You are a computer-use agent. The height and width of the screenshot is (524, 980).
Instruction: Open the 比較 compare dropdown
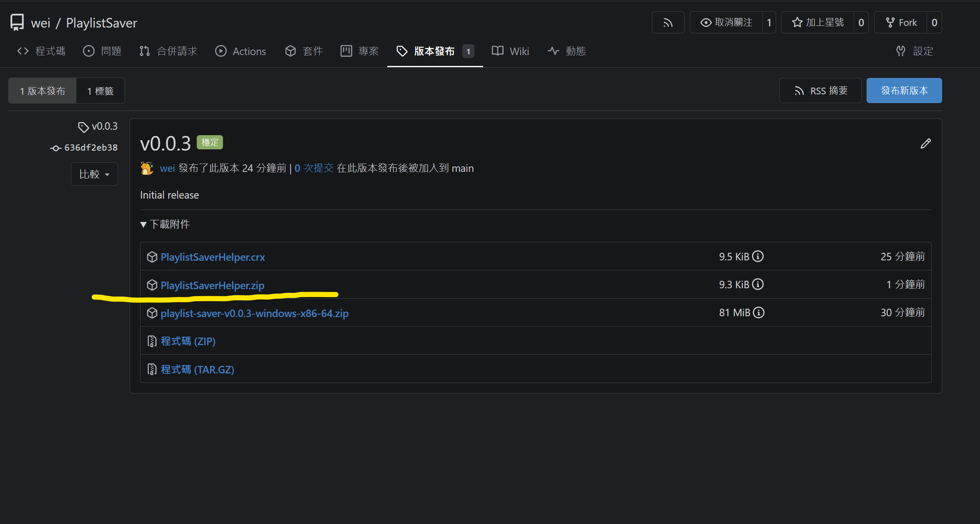(x=94, y=174)
